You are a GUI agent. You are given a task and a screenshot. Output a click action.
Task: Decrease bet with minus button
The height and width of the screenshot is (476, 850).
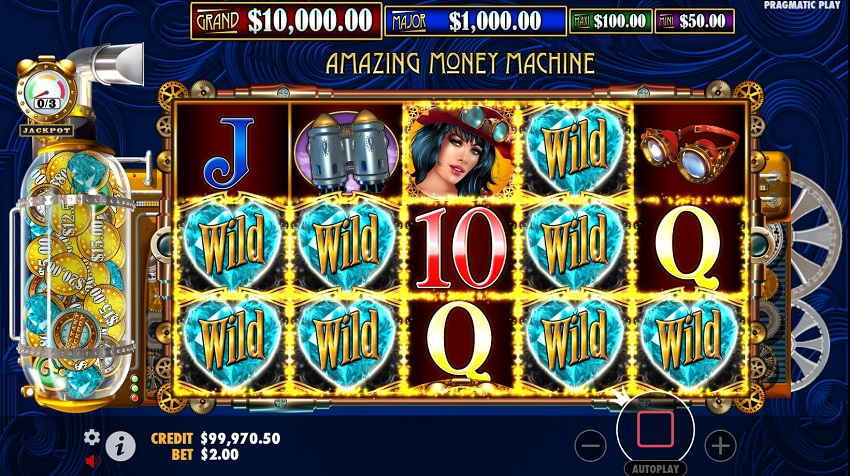pyautogui.click(x=590, y=446)
